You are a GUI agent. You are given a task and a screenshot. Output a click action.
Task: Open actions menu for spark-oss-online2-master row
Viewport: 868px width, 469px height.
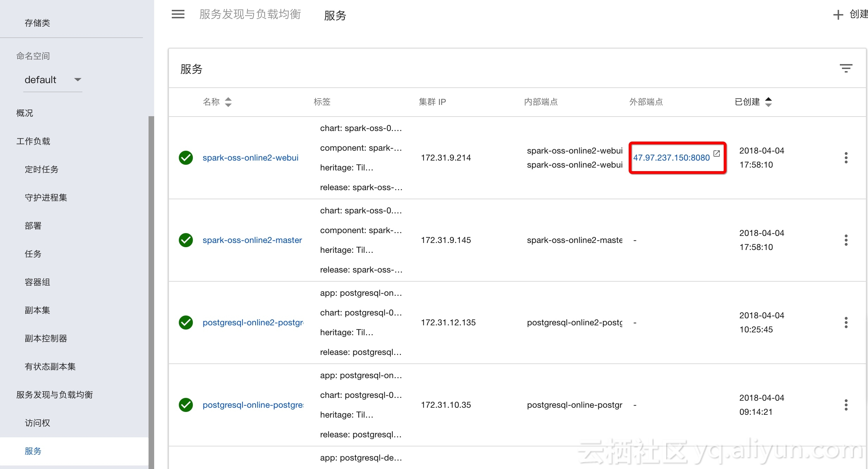coord(846,240)
